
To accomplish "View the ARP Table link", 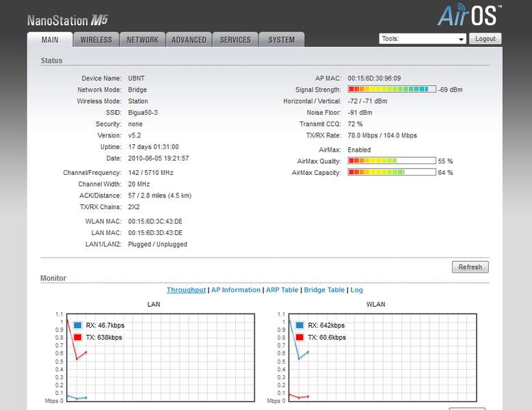I will 282,290.
